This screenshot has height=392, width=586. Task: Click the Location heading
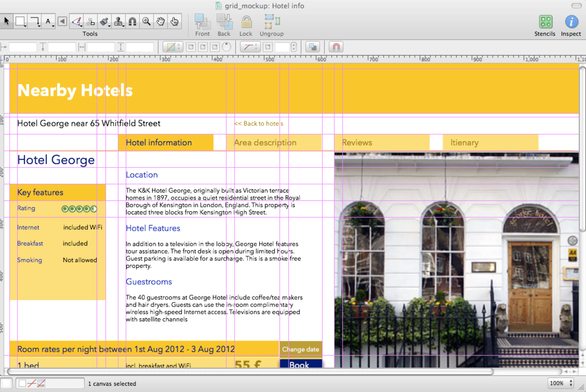[x=142, y=175]
